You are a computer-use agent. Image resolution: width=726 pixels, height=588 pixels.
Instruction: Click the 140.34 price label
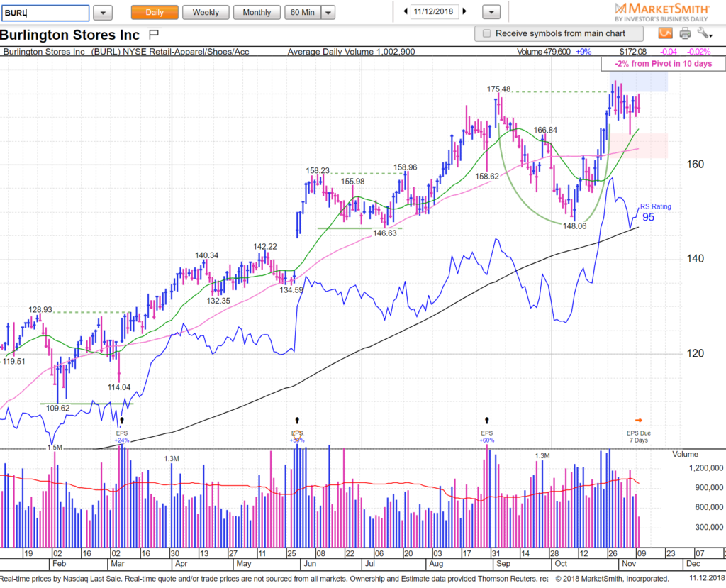coord(206,255)
